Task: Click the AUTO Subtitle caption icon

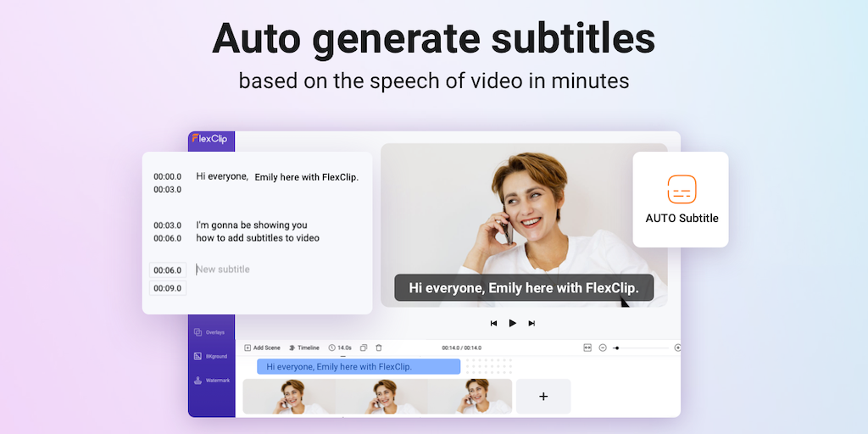Action: 682,189
